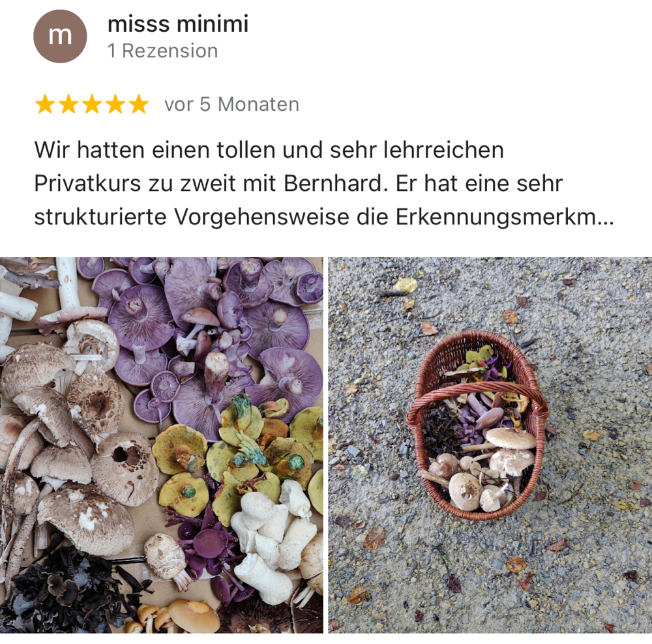The image size is (652, 644).
Task: Open reviewer name misss minimi
Action: point(178,23)
